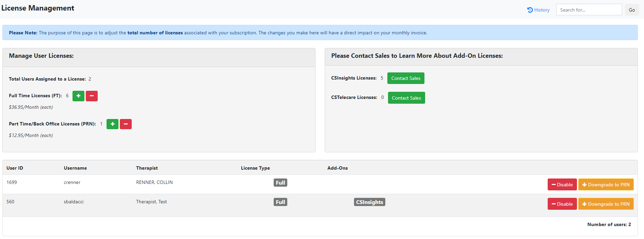Screen dimensions: 644x239
Task: Click the CSInsights add-on badge for sbaldacci
Action: point(369,202)
